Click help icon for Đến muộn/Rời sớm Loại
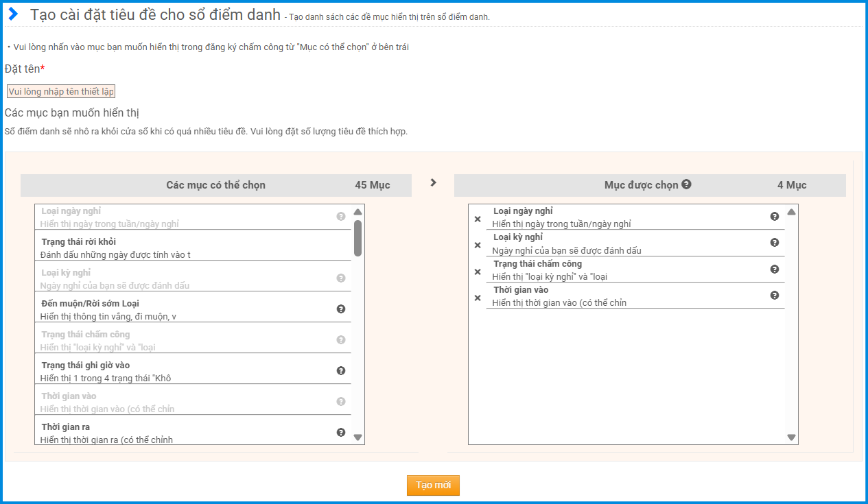 341,309
